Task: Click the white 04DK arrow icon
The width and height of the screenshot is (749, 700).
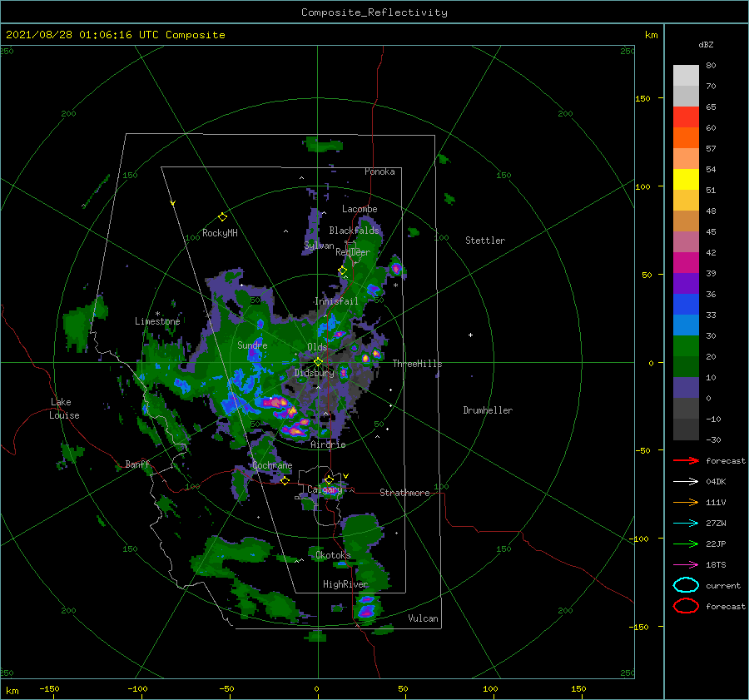Action: 686,482
